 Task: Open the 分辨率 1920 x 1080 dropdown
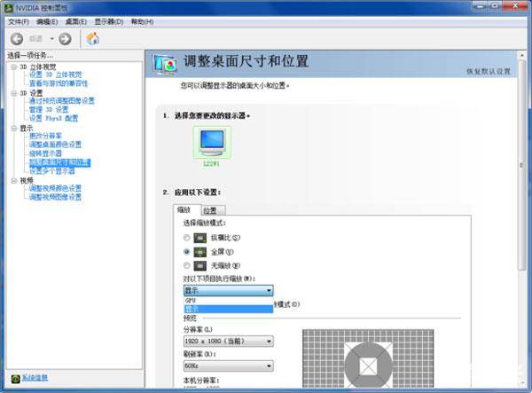coord(227,342)
